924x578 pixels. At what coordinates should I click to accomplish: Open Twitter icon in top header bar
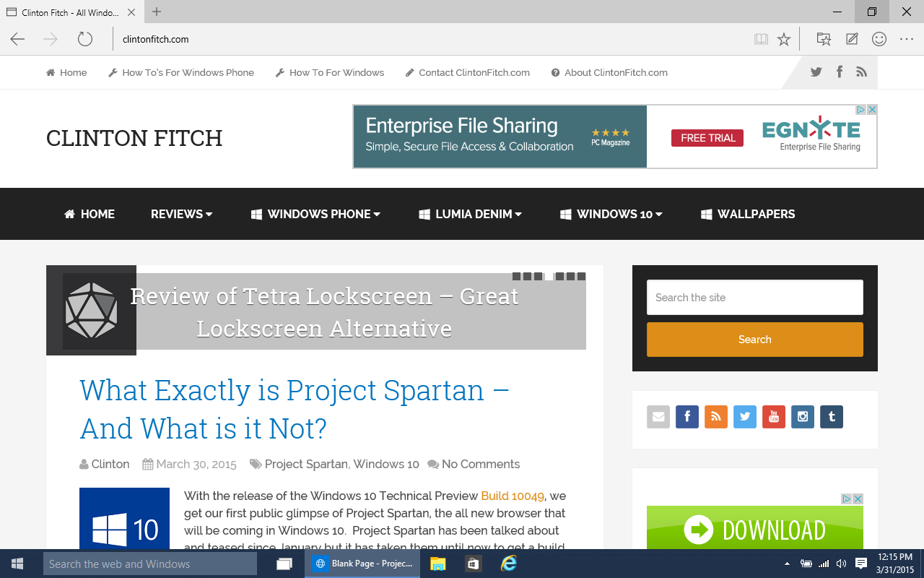(816, 72)
